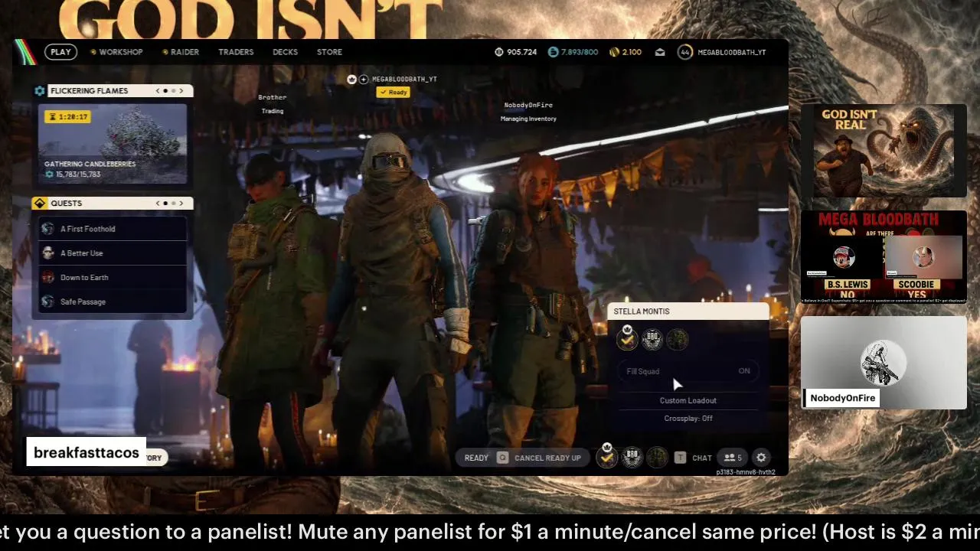The image size is (980, 551).
Task: Click the Brother player nameplate
Action: pos(272,97)
